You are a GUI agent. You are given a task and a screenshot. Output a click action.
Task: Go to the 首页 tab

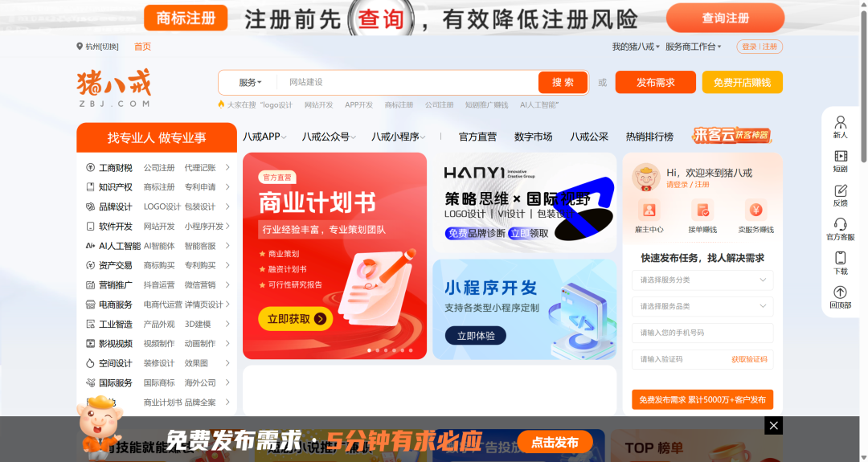tap(142, 47)
